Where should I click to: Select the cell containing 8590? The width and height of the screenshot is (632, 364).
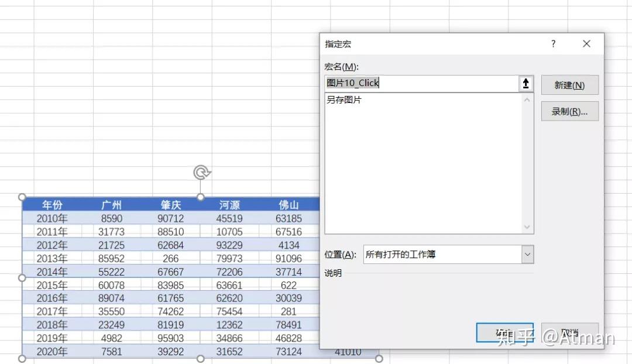[x=112, y=218]
